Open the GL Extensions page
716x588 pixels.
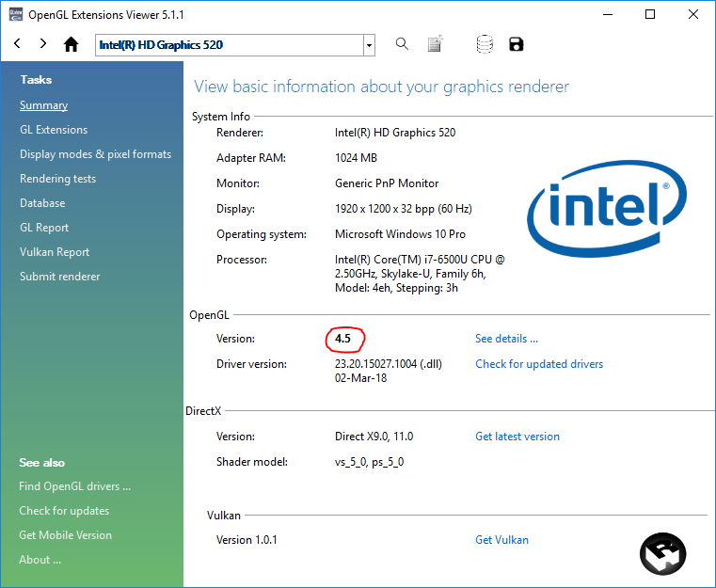[x=54, y=130]
